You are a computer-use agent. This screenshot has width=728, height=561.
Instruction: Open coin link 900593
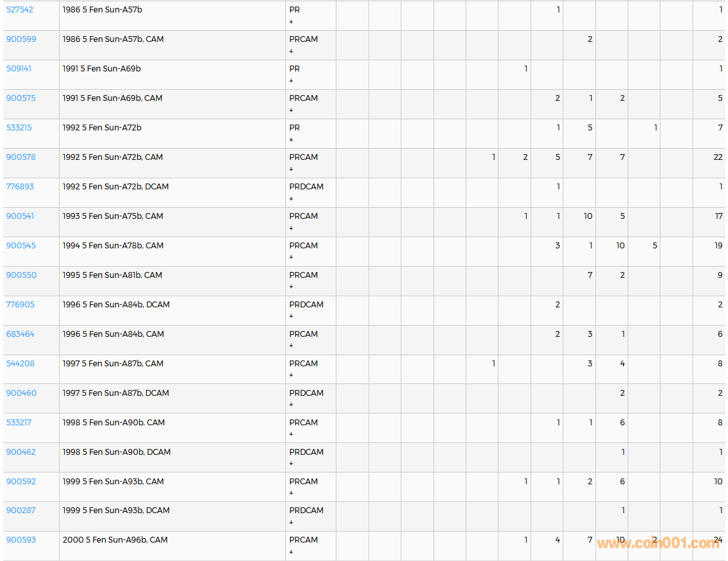coord(21,540)
